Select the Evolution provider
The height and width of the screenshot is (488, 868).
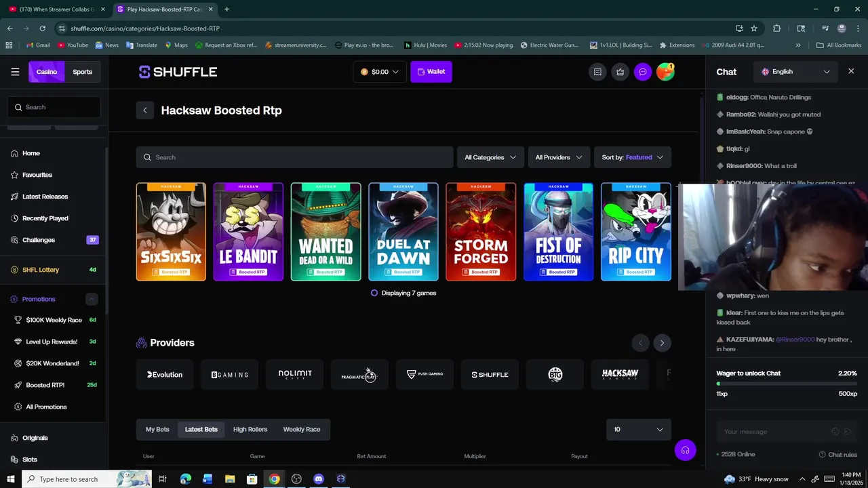pyautogui.click(x=165, y=374)
